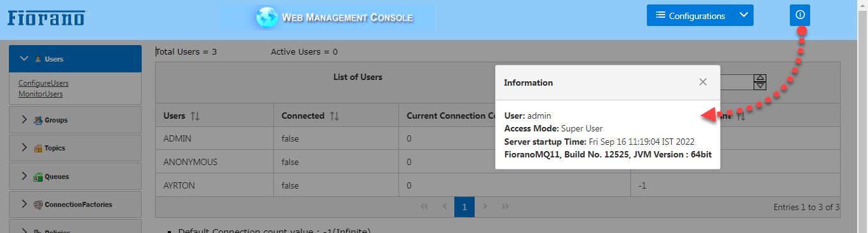Collapse the Users sidebar section
This screenshot has width=868, height=233.
(x=24, y=58)
